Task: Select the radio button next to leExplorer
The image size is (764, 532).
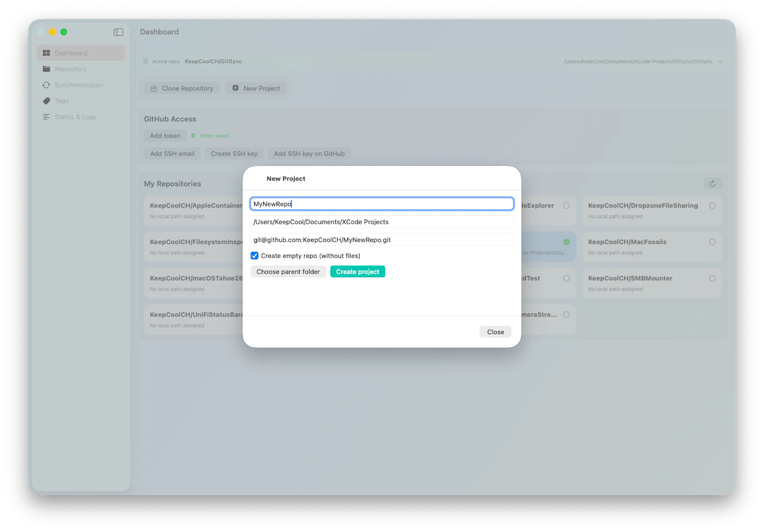Action: pos(566,206)
